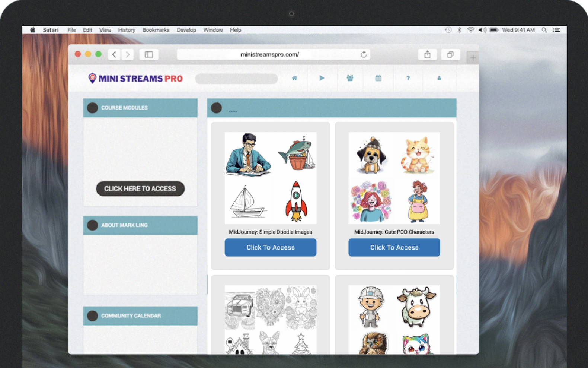
Task: Open Spotlight search in the menu bar
Action: (x=544, y=30)
